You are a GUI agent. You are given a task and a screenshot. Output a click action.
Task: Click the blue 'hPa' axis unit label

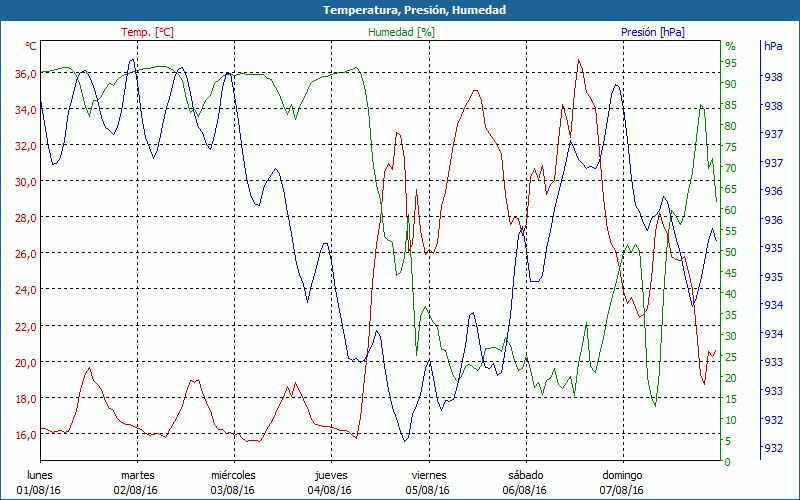pos(773,46)
